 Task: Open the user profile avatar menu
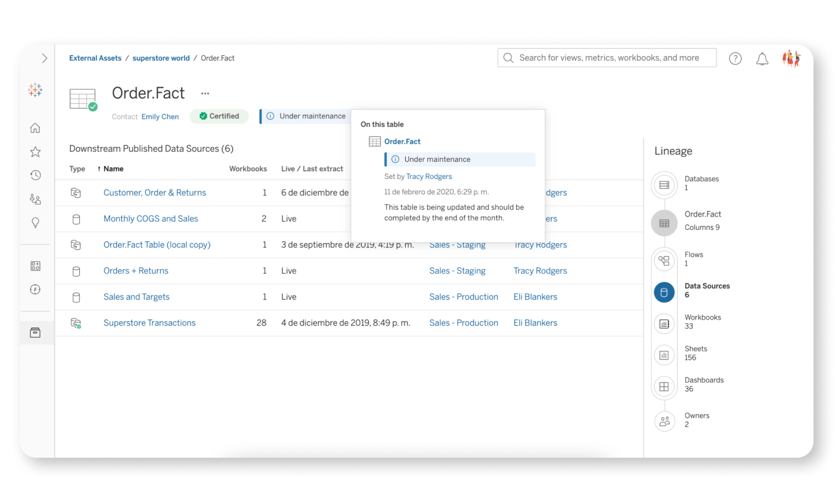791,58
